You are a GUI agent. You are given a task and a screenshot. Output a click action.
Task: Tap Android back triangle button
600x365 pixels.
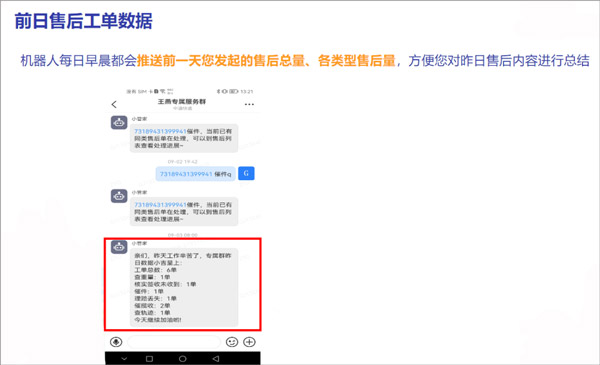[216, 358]
